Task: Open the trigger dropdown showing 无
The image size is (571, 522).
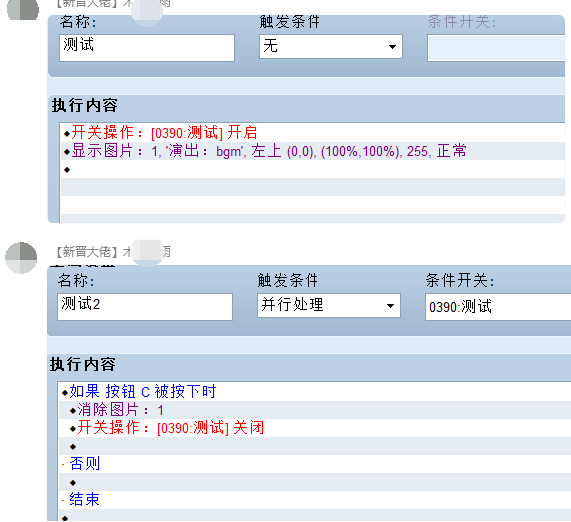Action: (x=331, y=46)
